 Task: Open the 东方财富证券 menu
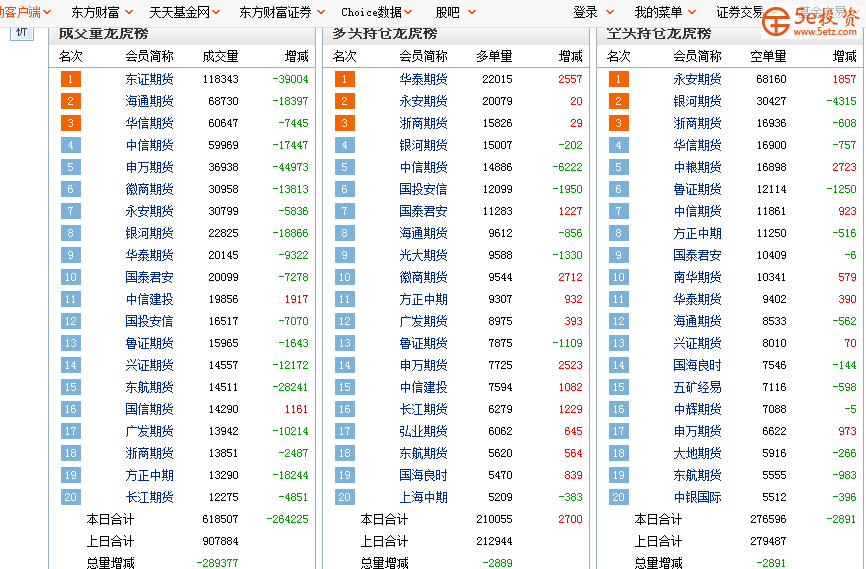click(275, 12)
